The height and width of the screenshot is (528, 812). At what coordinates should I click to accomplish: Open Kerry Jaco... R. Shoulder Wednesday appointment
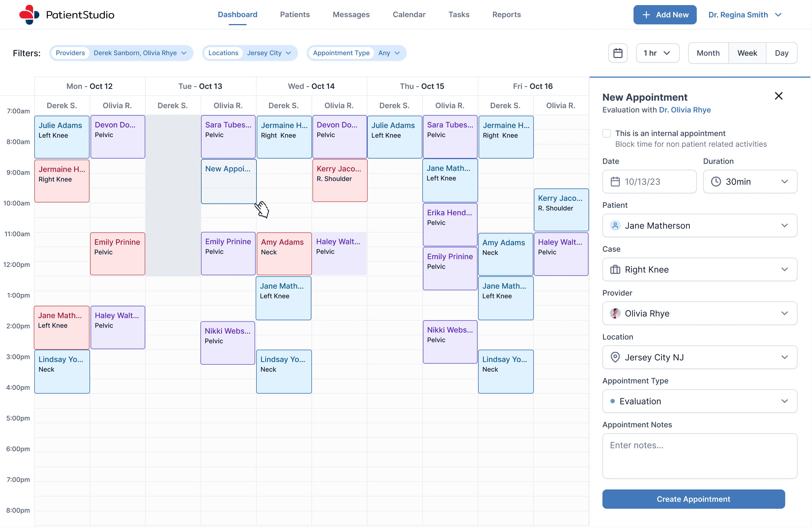[340, 180]
